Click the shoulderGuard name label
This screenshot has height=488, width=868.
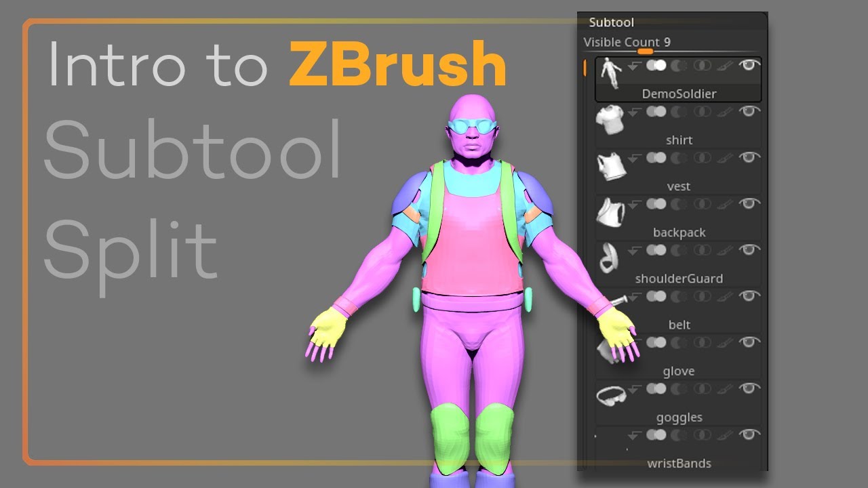click(679, 279)
